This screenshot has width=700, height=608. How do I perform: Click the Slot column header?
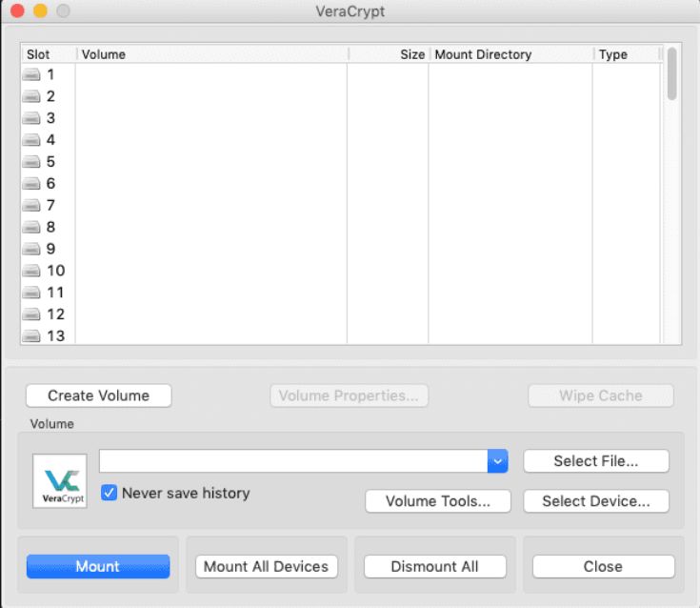click(x=50, y=54)
